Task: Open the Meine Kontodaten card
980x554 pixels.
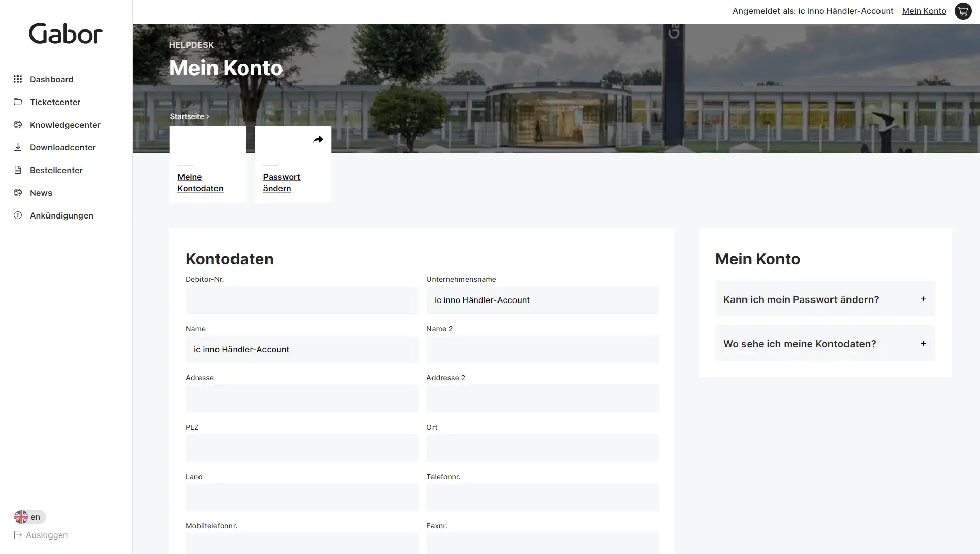Action: 208,164
